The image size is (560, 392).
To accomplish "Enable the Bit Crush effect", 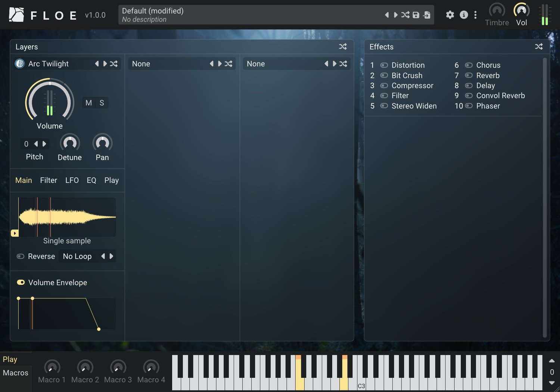I will point(384,75).
